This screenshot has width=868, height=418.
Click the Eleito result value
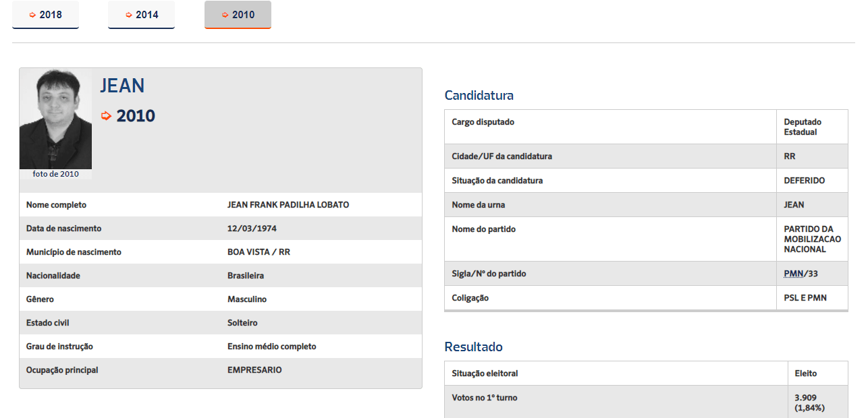tap(806, 373)
